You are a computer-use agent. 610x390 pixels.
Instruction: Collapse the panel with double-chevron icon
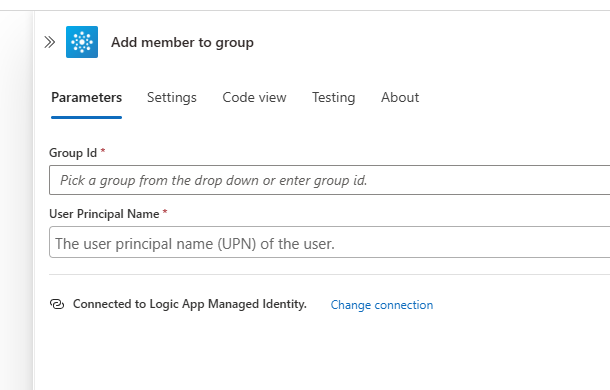pyautogui.click(x=49, y=42)
